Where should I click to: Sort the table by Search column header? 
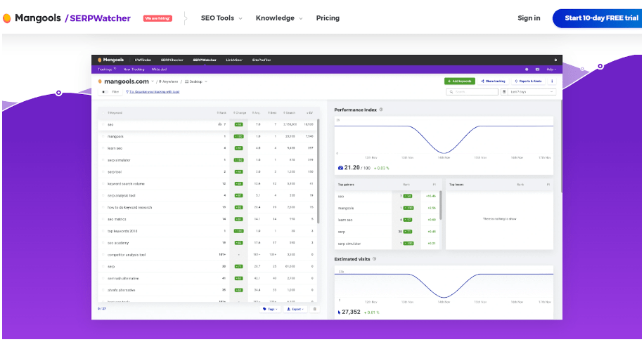coord(290,113)
